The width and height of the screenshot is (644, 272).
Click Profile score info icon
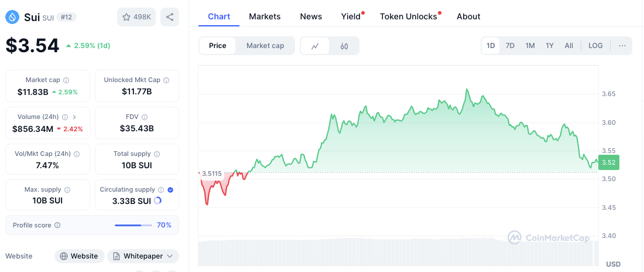point(57,225)
